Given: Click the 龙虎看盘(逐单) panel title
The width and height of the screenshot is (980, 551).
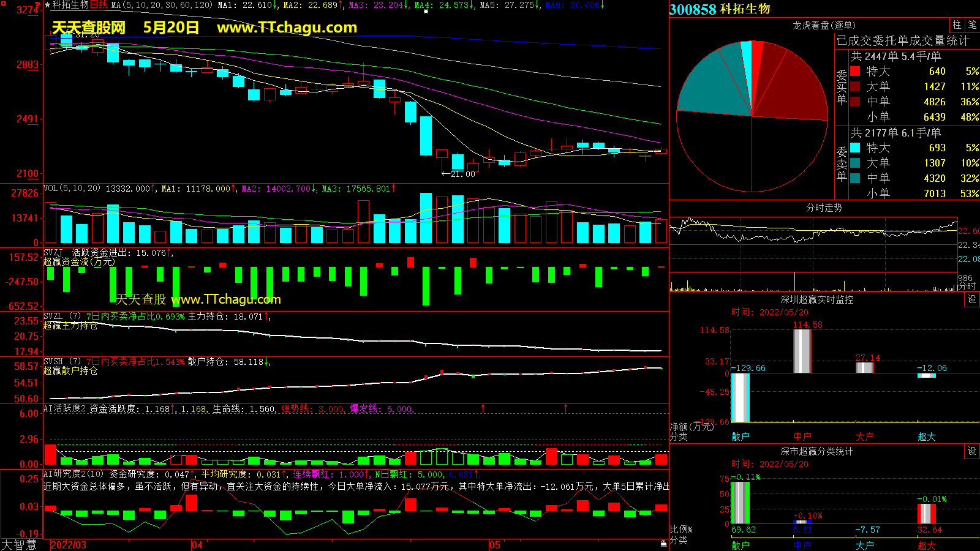Looking at the screenshot, I should click(x=824, y=25).
